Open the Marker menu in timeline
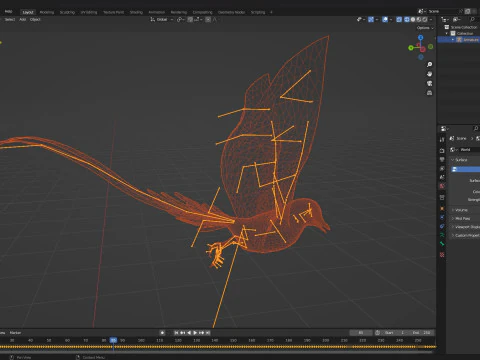480x360 pixels. pyautogui.click(x=15, y=333)
